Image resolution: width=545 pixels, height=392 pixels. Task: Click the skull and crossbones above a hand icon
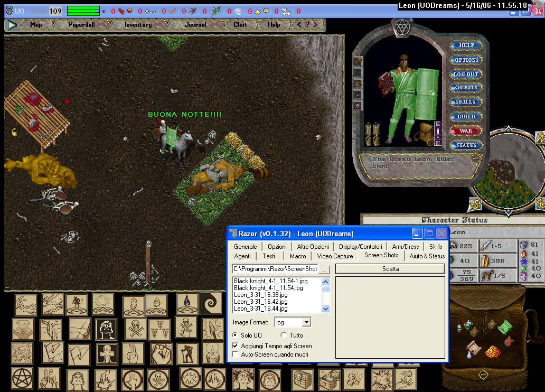click(x=186, y=327)
